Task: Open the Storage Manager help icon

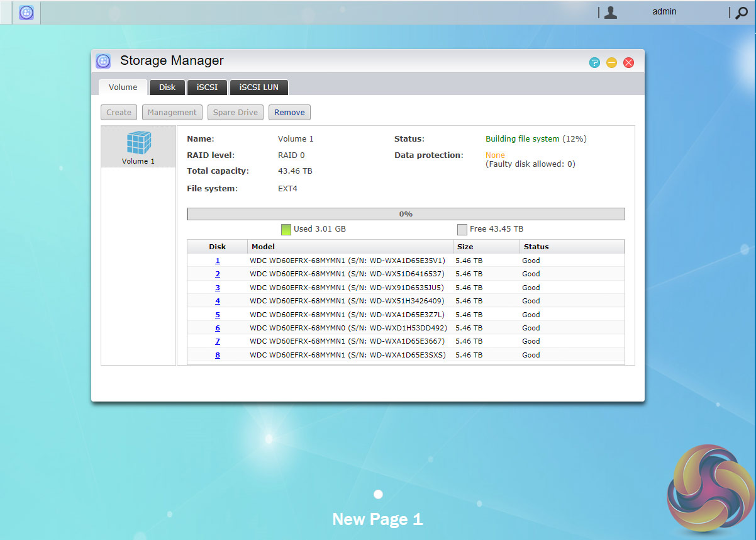Action: (594, 62)
